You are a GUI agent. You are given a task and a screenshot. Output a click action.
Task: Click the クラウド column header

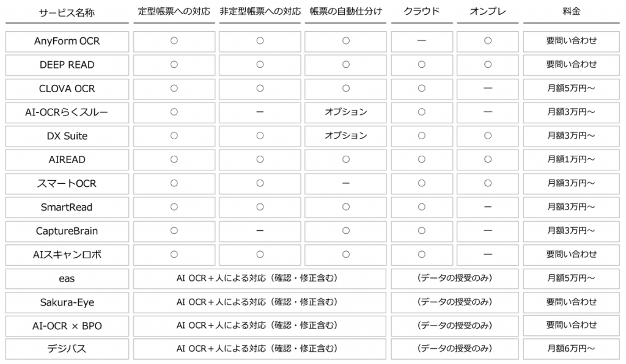[x=422, y=12]
